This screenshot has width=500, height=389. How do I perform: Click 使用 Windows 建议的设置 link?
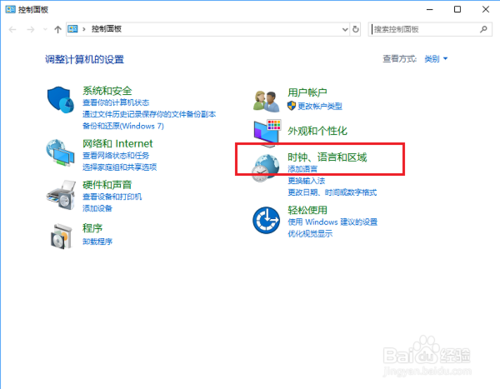[x=332, y=222]
